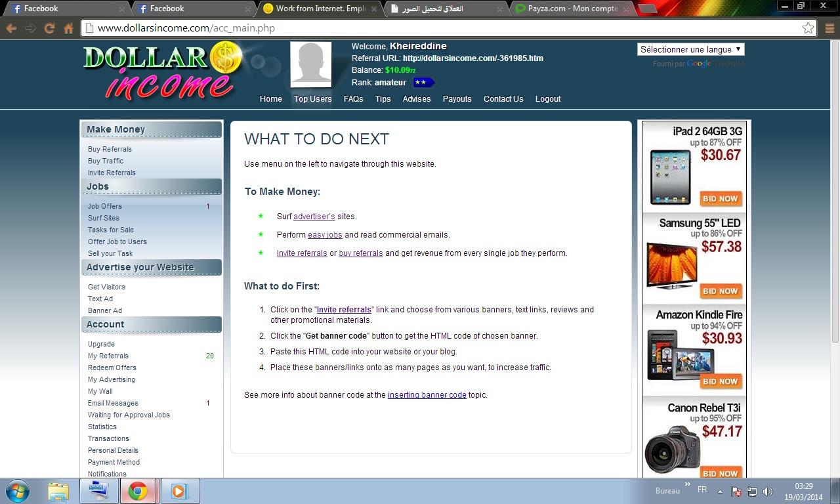Click the profile avatar picture
The image size is (840, 504).
(x=311, y=64)
